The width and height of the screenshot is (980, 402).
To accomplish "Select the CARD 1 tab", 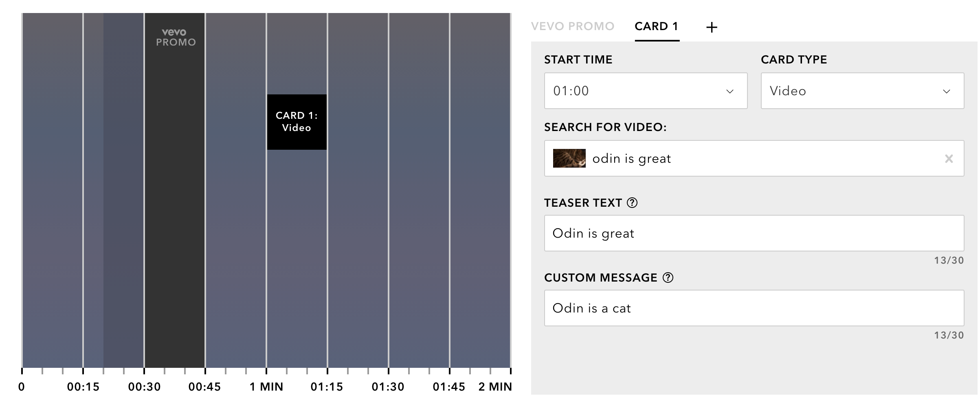I will pos(657,26).
